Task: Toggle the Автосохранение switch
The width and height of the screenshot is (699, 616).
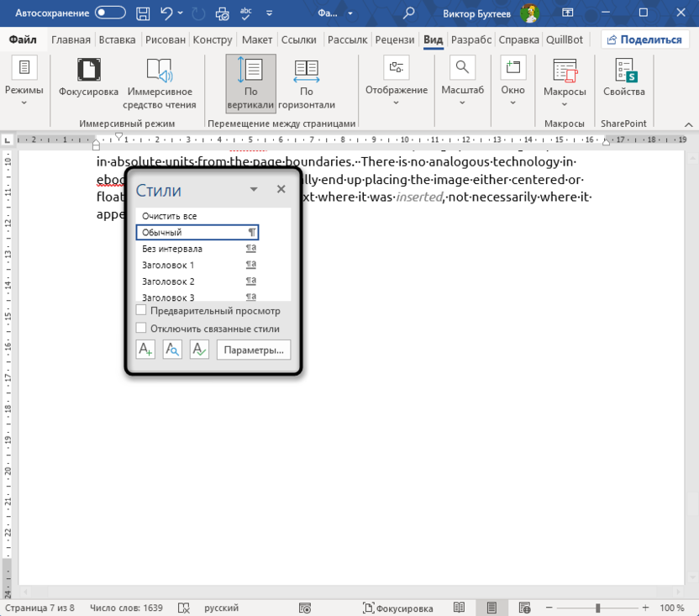Action: point(111,13)
